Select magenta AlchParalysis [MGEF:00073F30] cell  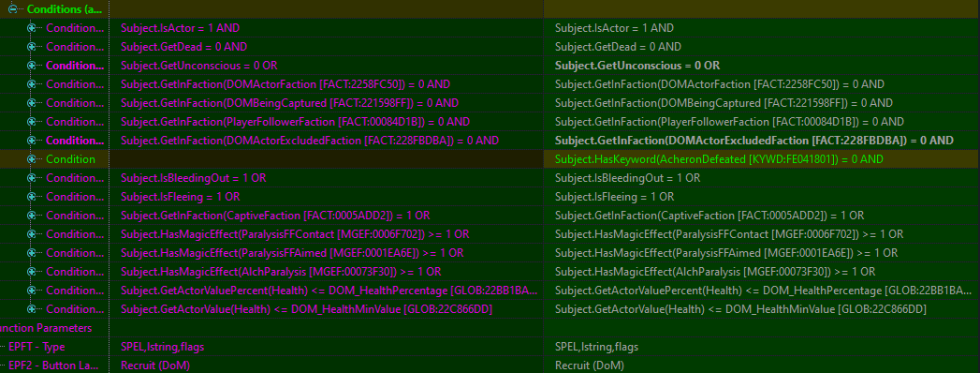(x=281, y=272)
